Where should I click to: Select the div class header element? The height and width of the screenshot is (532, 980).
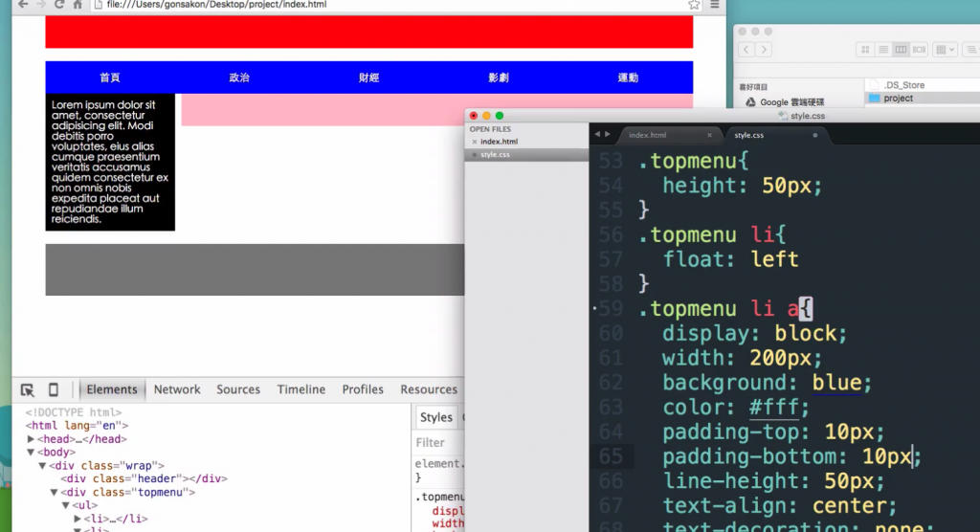[144, 478]
